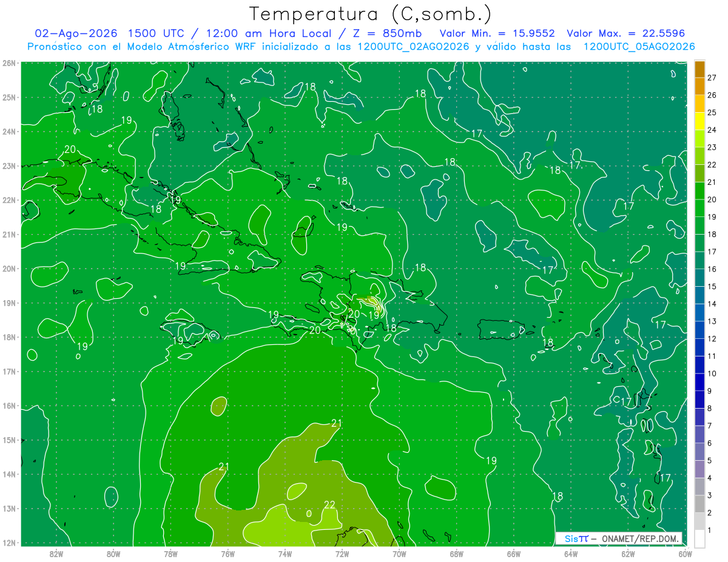Click the legend value label "25"

712,113
